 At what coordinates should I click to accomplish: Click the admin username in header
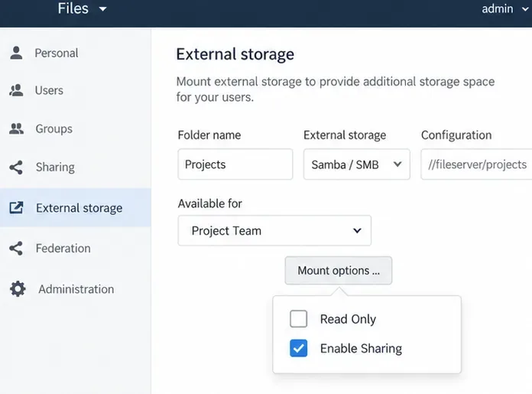(x=498, y=9)
